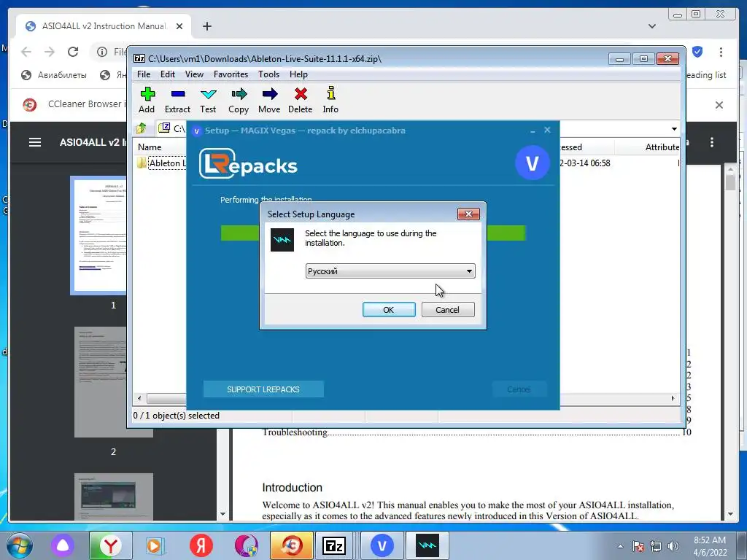Screen dimensions: 747x560
Task: Select the ASIO4ALL v2 Instruction Manual tab
Action: (104, 26)
